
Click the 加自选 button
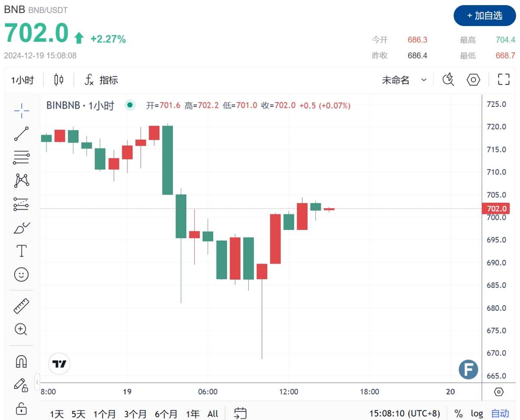coord(484,16)
